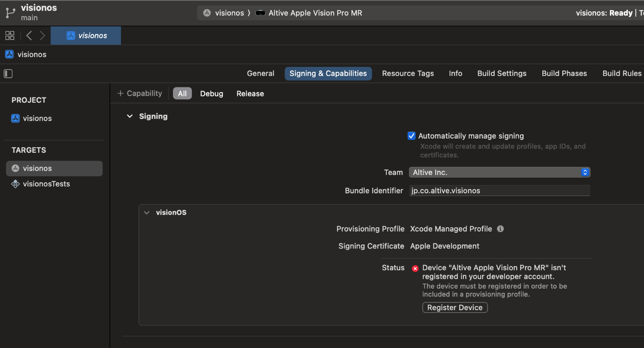Click the source control branch icon
This screenshot has width=644, height=348.
click(10, 12)
